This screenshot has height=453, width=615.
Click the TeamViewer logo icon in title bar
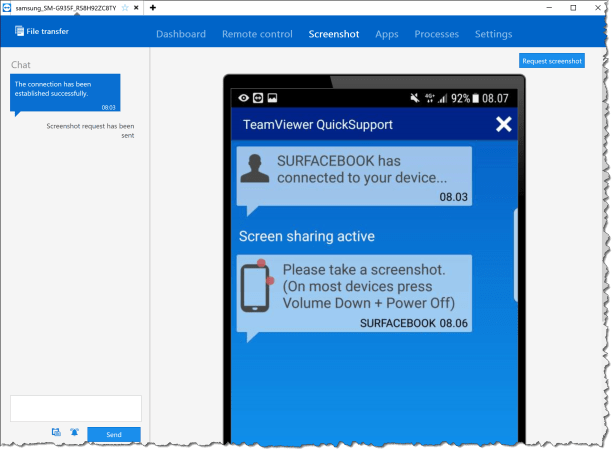click(7, 7)
